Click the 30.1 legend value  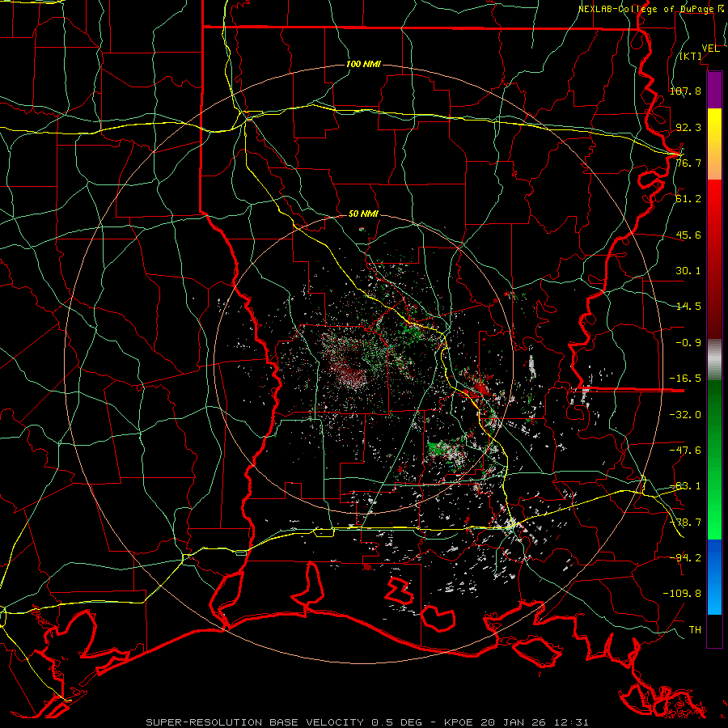(x=688, y=271)
